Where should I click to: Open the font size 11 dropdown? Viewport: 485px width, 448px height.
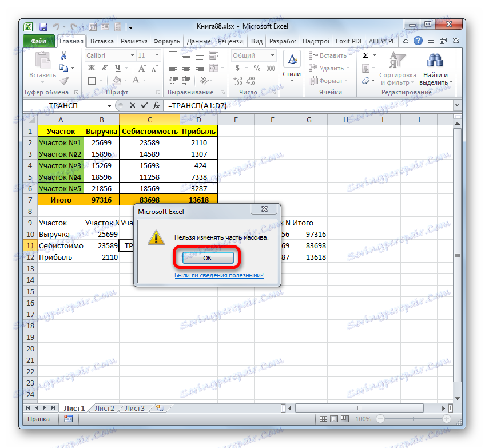(x=157, y=55)
